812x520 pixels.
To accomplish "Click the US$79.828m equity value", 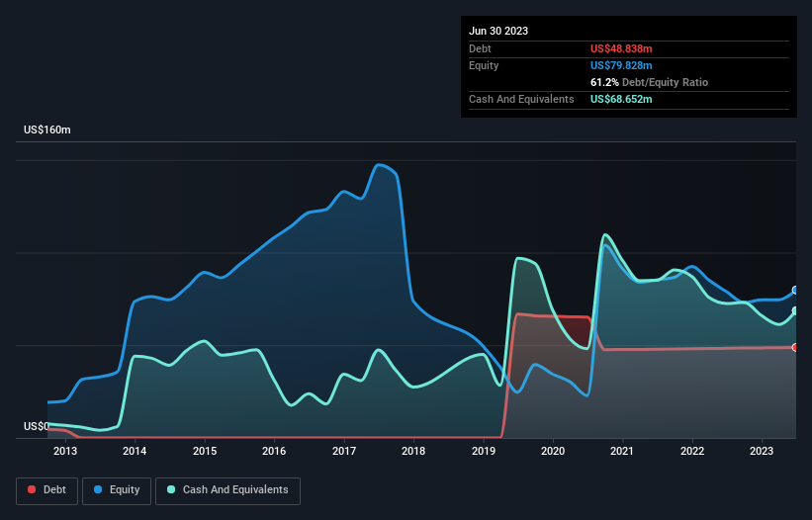I will (x=621, y=65).
